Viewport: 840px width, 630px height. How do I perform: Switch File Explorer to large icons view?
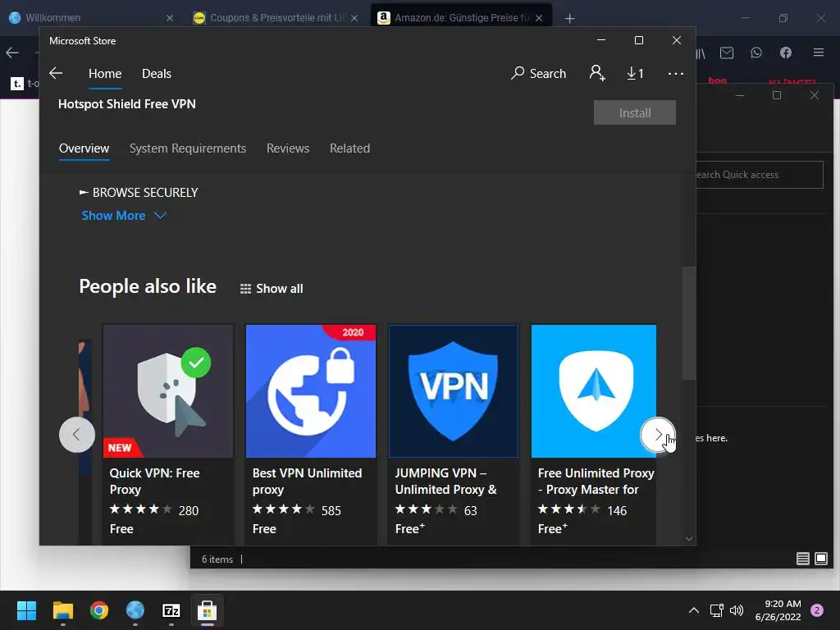pyautogui.click(x=820, y=559)
